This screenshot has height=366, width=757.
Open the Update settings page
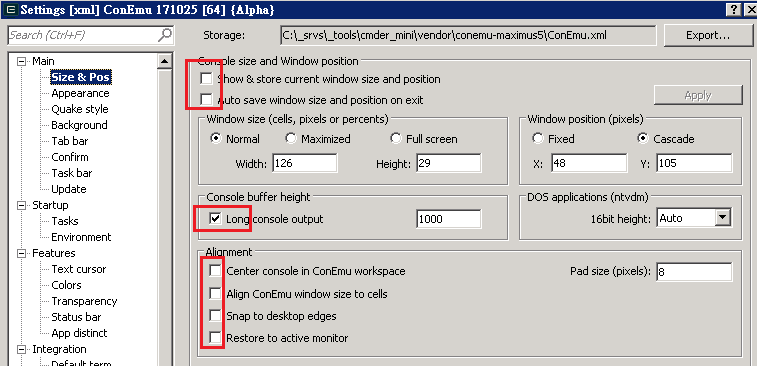[69, 189]
